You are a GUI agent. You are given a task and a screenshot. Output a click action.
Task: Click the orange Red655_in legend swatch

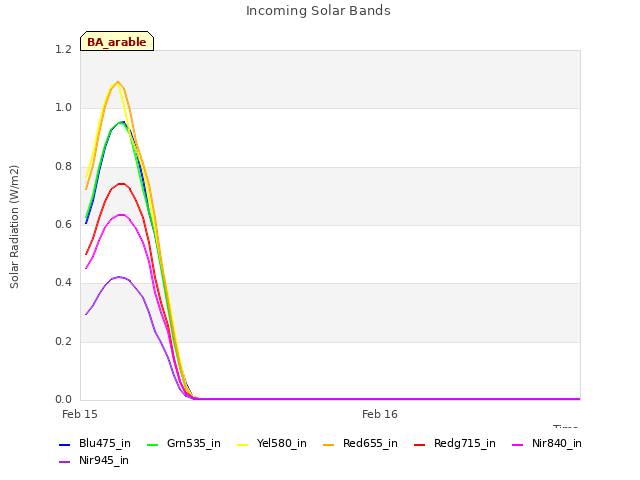[x=329, y=444]
